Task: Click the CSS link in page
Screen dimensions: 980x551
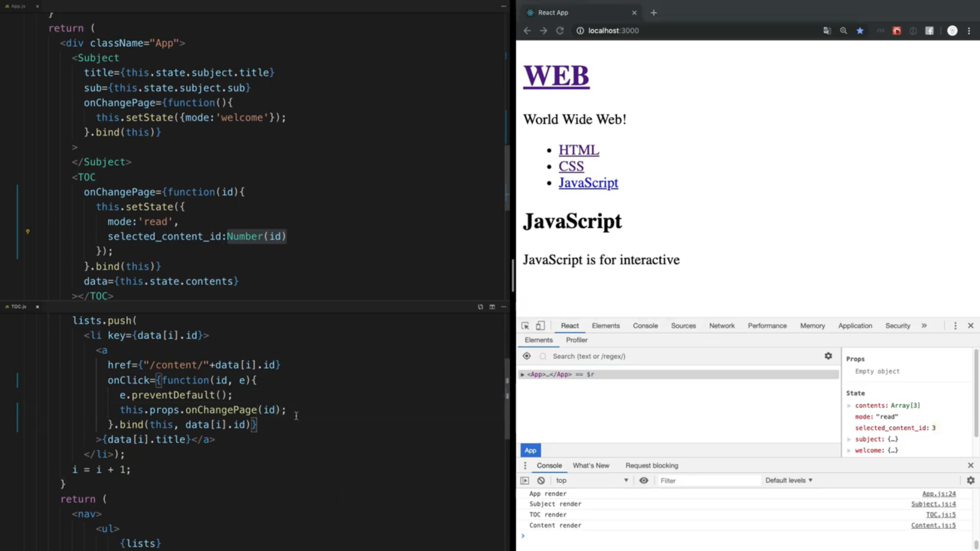Action: pos(571,166)
